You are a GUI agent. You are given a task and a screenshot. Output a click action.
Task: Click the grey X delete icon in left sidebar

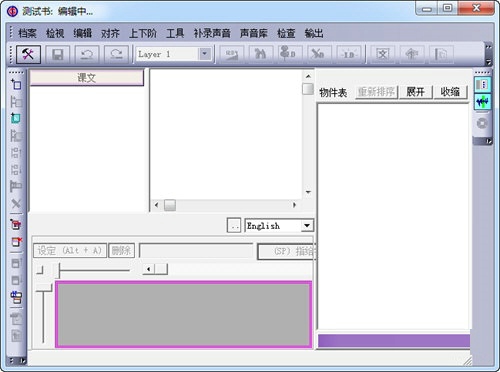tap(16, 203)
